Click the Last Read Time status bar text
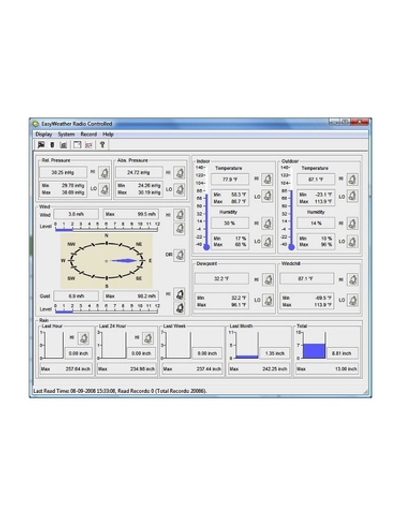Image resolution: width=400 pixels, height=515 pixels. coord(120,391)
